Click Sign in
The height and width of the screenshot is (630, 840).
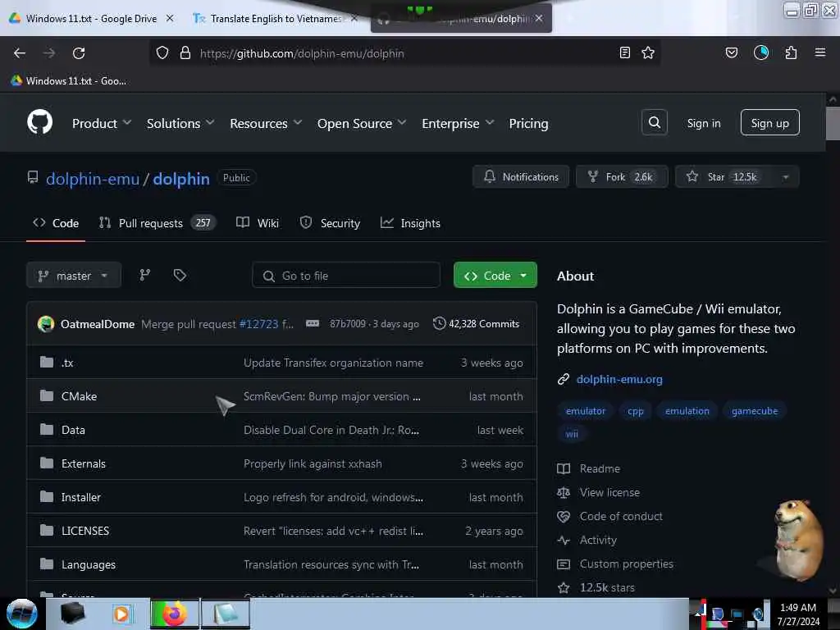(703, 123)
